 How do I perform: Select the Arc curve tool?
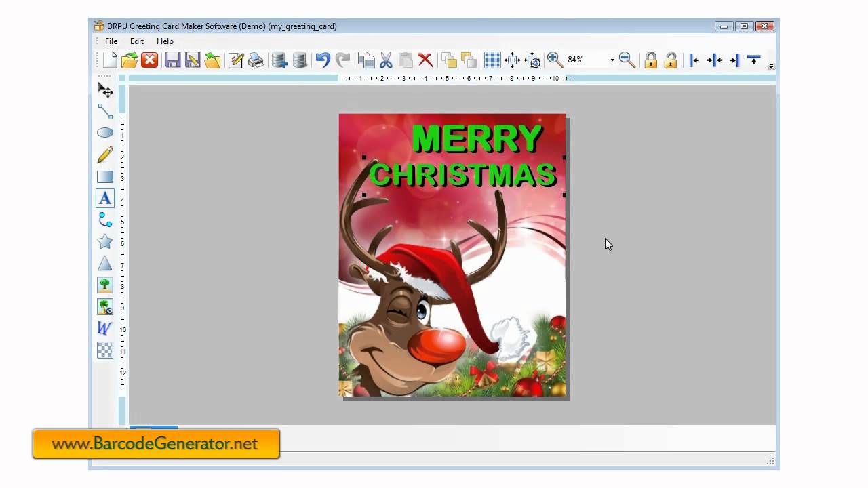[x=105, y=220]
